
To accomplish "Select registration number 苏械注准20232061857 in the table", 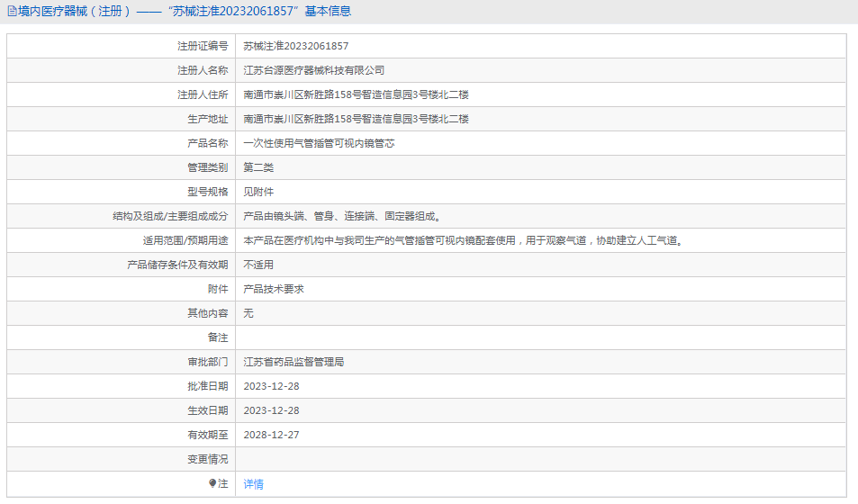I will point(296,46).
